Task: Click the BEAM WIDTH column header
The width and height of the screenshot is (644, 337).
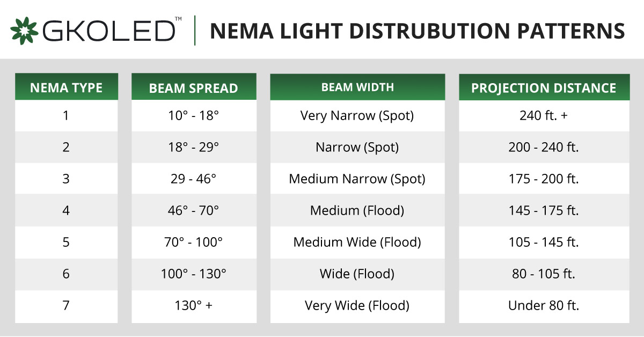Action: coord(357,87)
